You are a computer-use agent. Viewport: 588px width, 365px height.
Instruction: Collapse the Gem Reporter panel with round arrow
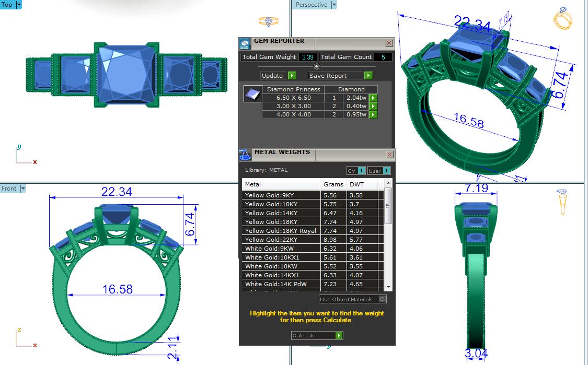click(316, 66)
